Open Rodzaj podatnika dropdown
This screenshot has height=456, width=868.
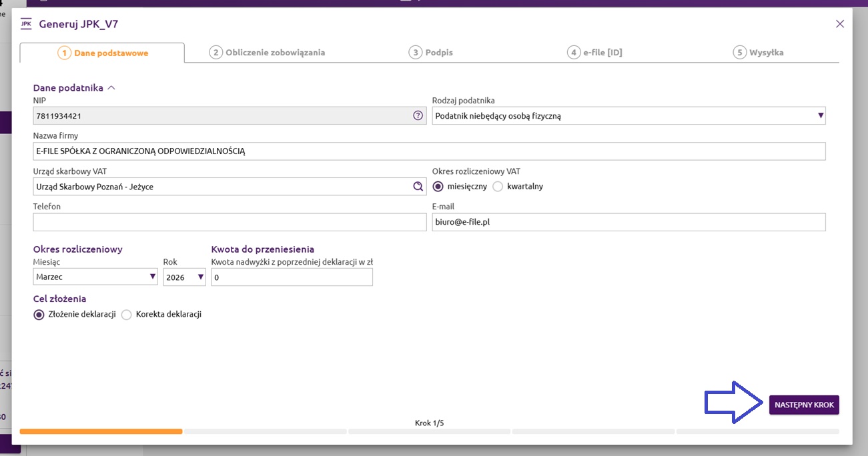628,116
